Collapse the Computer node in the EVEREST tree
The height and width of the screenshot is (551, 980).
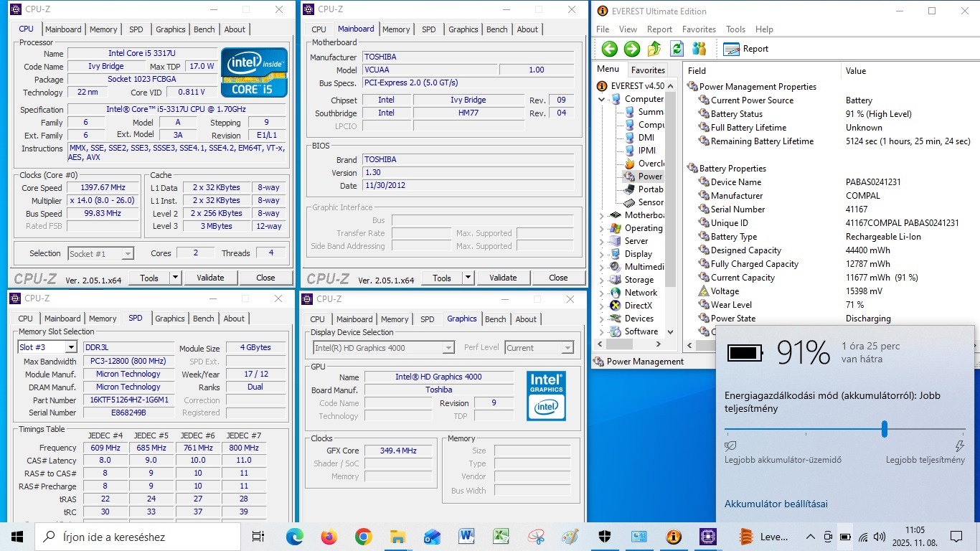(602, 99)
